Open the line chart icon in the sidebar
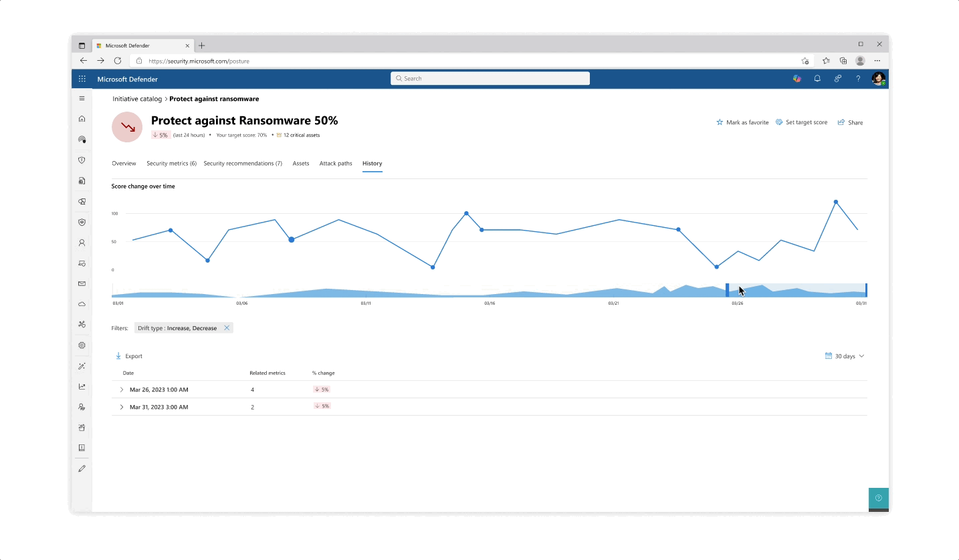Image resolution: width=959 pixels, height=560 pixels. tap(82, 386)
